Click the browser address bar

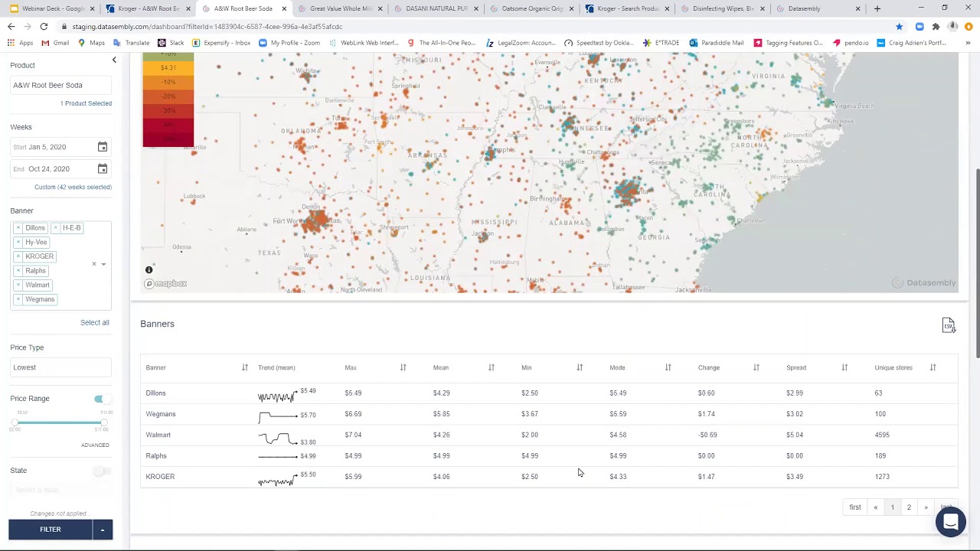click(475, 27)
